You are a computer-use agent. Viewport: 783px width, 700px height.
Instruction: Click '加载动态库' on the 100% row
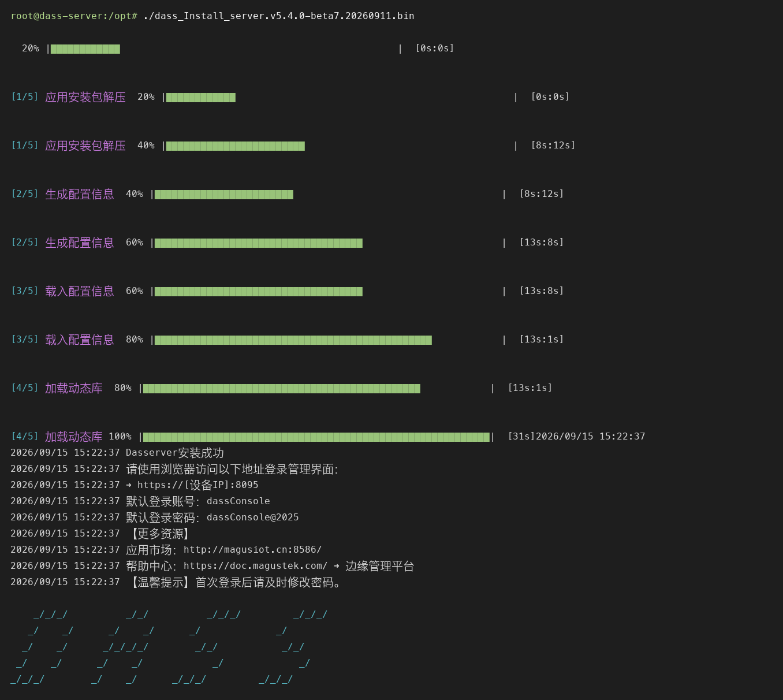(74, 437)
